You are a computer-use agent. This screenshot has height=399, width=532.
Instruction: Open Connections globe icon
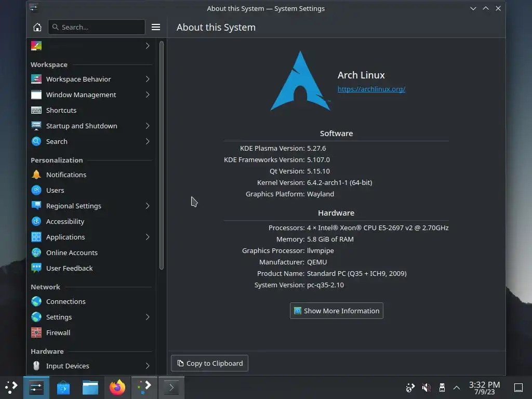[36, 302]
